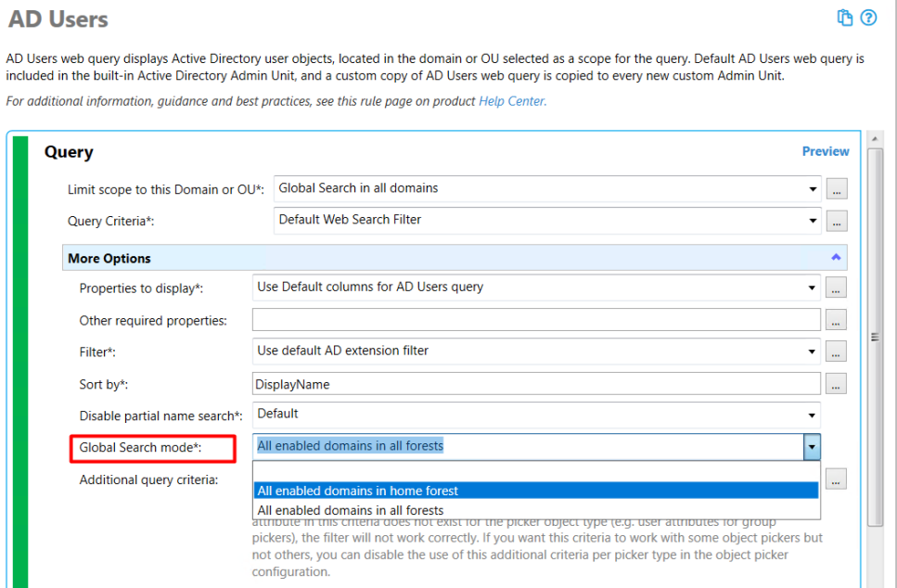Open the Query Criteria dropdown
Screen dimensions: 897x588
click(547, 220)
